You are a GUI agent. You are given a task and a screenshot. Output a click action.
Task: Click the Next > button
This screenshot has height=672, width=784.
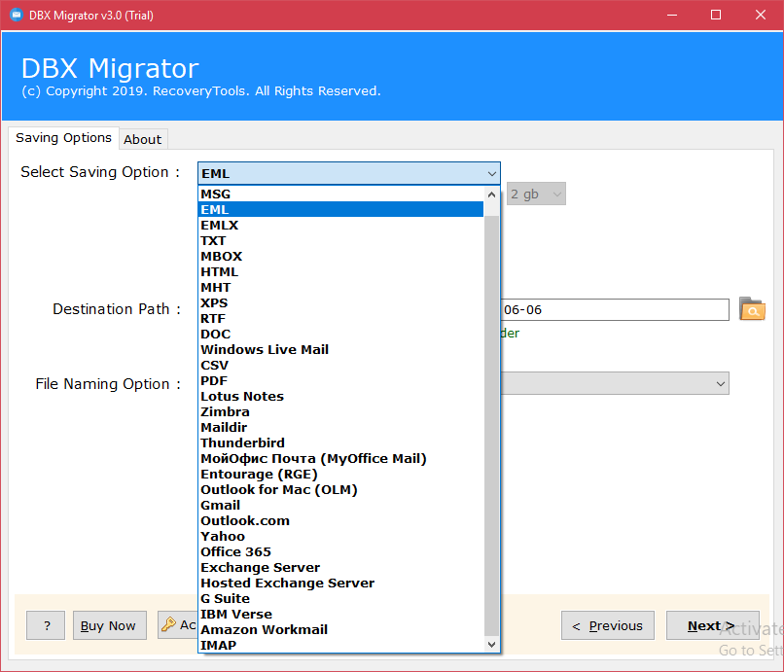coord(712,625)
